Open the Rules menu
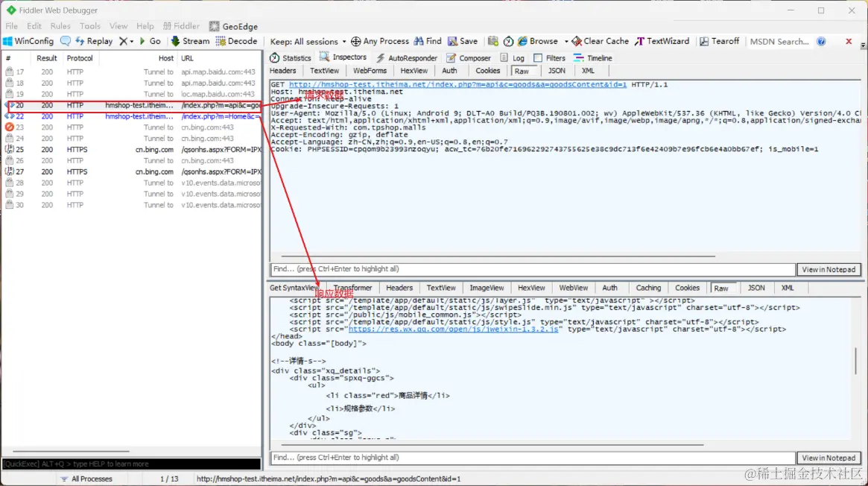Image resolution: width=868 pixels, height=486 pixels. tap(60, 26)
